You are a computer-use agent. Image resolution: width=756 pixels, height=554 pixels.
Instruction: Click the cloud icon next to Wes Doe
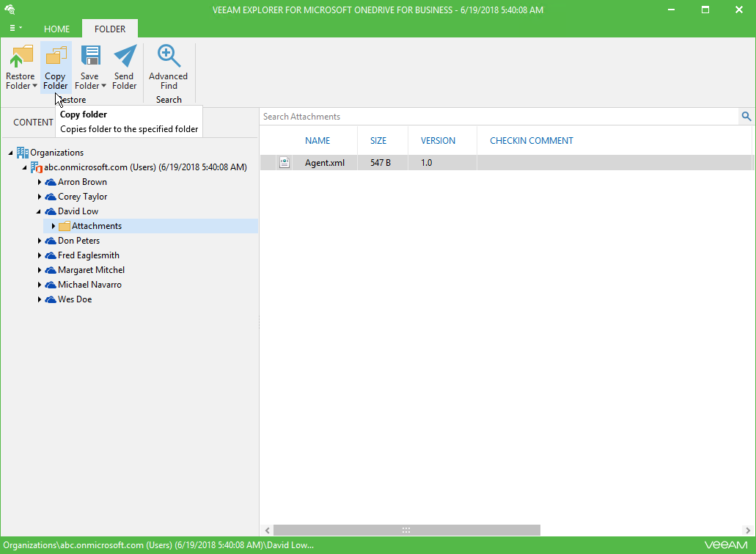click(51, 299)
